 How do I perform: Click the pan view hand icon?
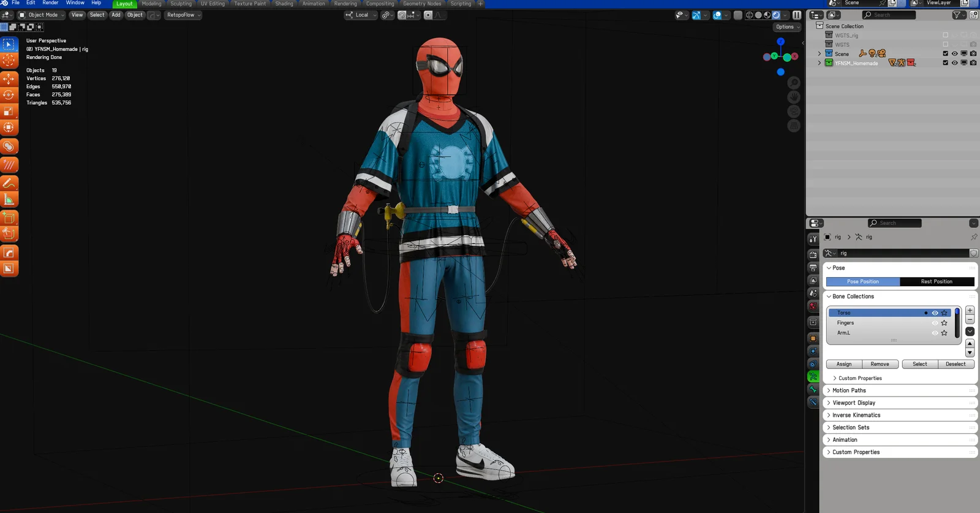[794, 97]
